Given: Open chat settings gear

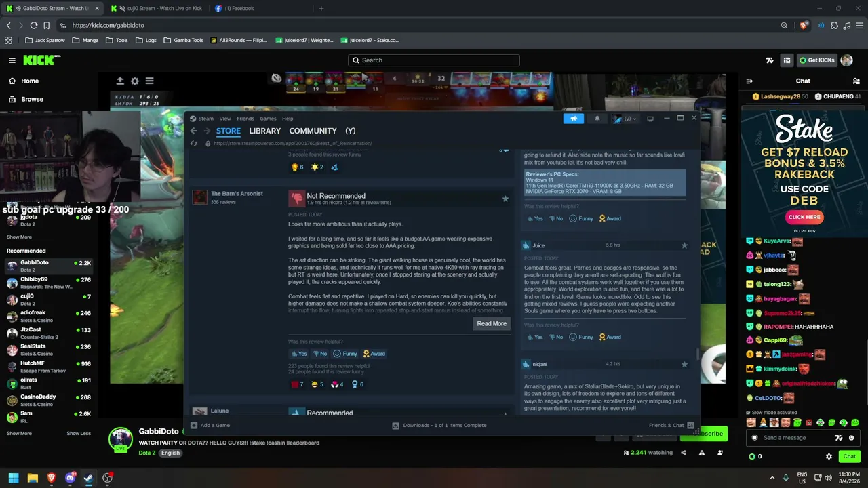Looking at the screenshot, I should [x=829, y=457].
